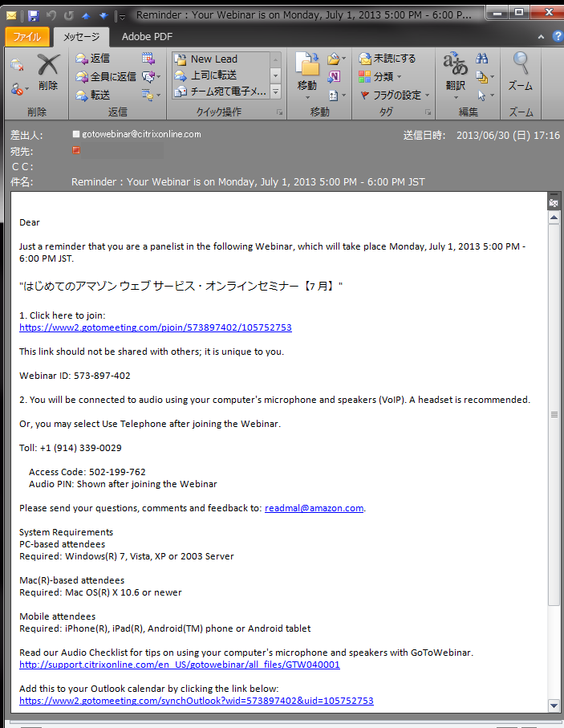Screen dimensions: 564x728
Task: Click the Toll: +1 (914) 339-0029 text
Action: click(70, 448)
